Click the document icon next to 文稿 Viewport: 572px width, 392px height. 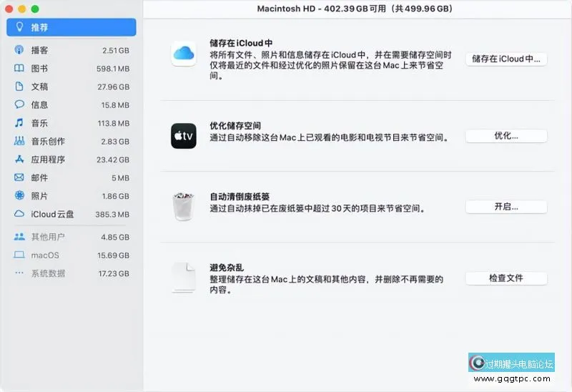(19, 87)
